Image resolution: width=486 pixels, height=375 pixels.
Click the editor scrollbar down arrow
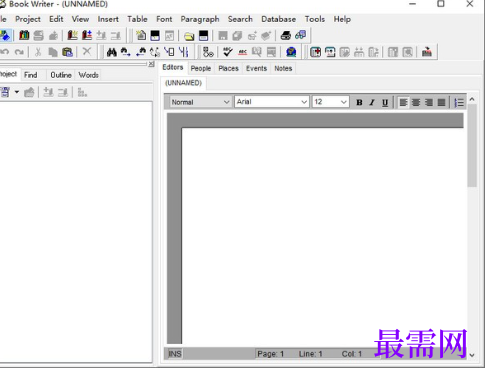point(472,355)
